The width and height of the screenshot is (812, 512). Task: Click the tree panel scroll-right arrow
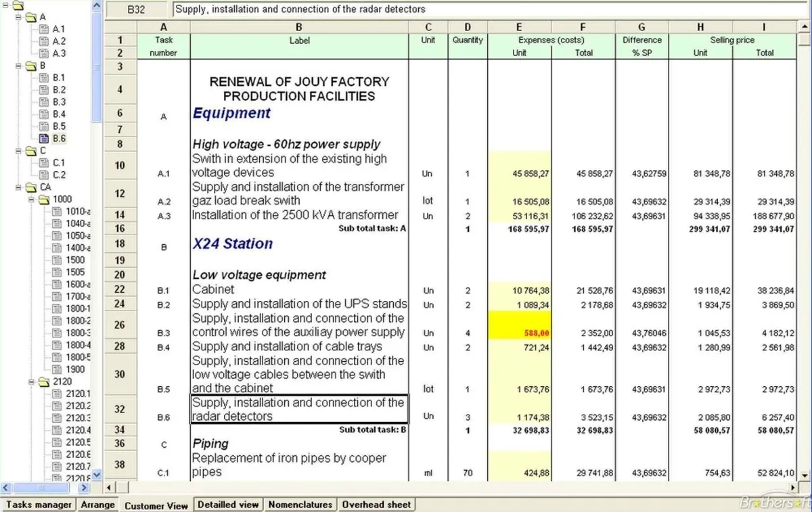[x=85, y=487]
